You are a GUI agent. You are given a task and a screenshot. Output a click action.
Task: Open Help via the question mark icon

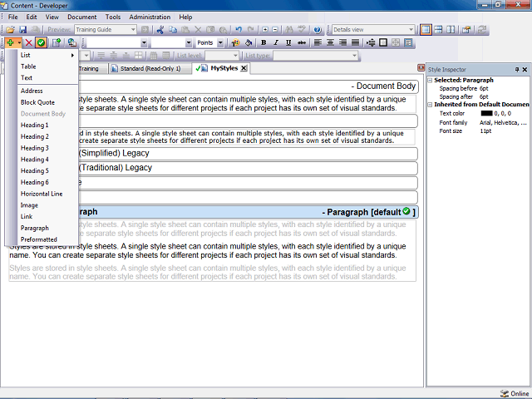coord(318,30)
